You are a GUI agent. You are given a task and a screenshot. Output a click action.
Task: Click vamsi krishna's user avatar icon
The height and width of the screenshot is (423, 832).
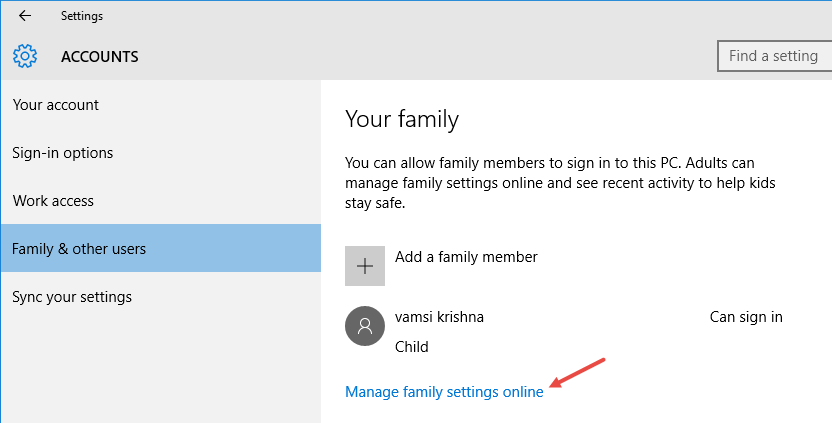pos(364,326)
